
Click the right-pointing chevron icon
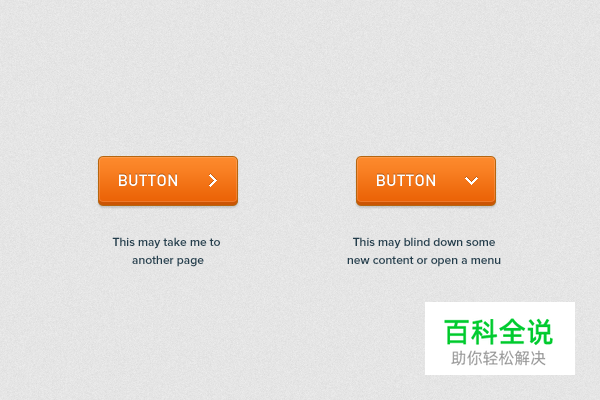[213, 181]
